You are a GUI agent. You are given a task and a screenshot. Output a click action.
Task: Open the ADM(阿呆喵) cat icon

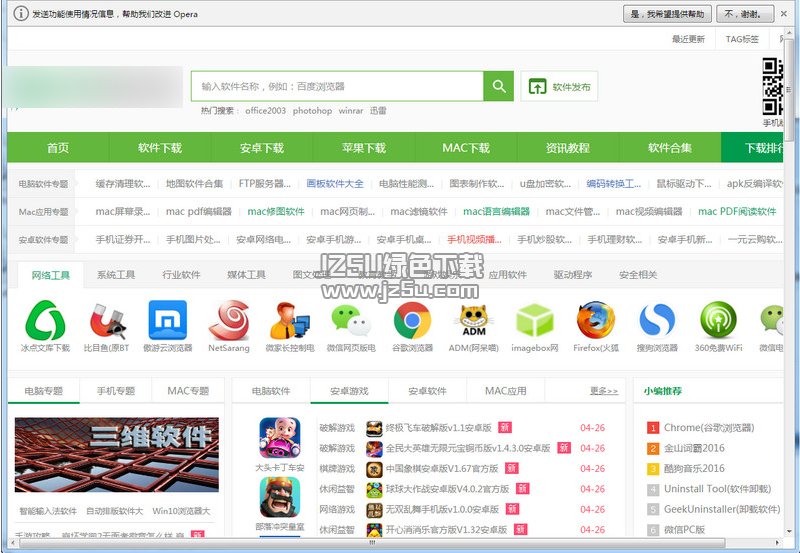click(x=473, y=320)
